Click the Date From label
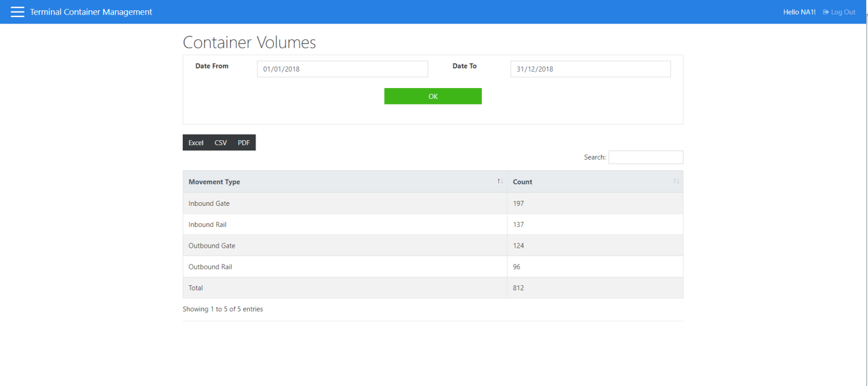The image size is (868, 386). [212, 66]
